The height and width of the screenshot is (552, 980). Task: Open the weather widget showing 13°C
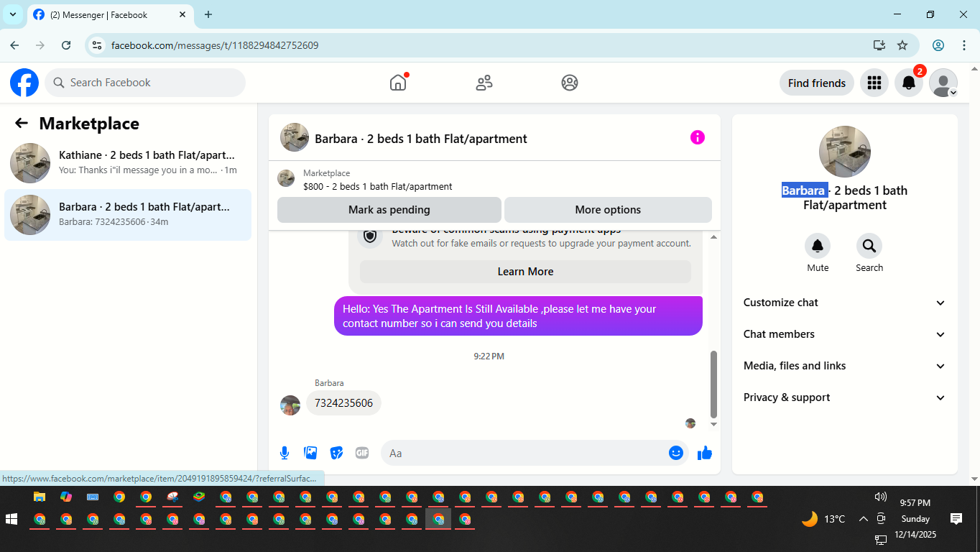click(823, 519)
